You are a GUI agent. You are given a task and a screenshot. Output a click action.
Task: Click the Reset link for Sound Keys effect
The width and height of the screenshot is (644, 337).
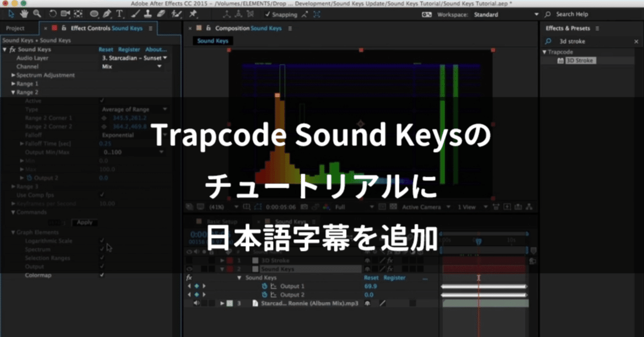click(x=107, y=49)
